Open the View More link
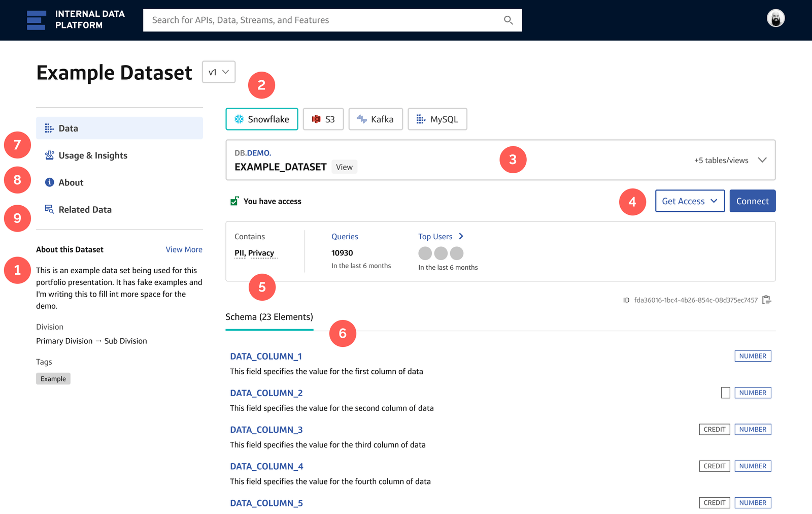The height and width of the screenshot is (514, 812). coord(184,249)
